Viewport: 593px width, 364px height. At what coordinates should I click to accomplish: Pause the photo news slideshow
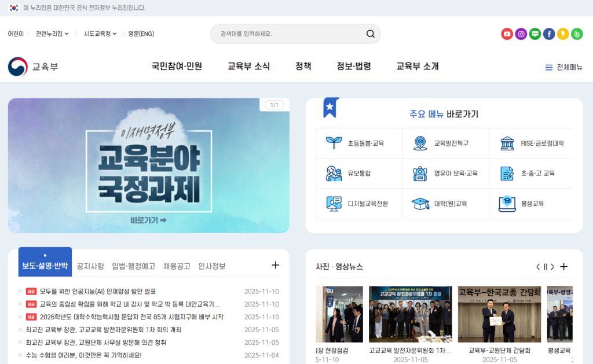point(545,267)
